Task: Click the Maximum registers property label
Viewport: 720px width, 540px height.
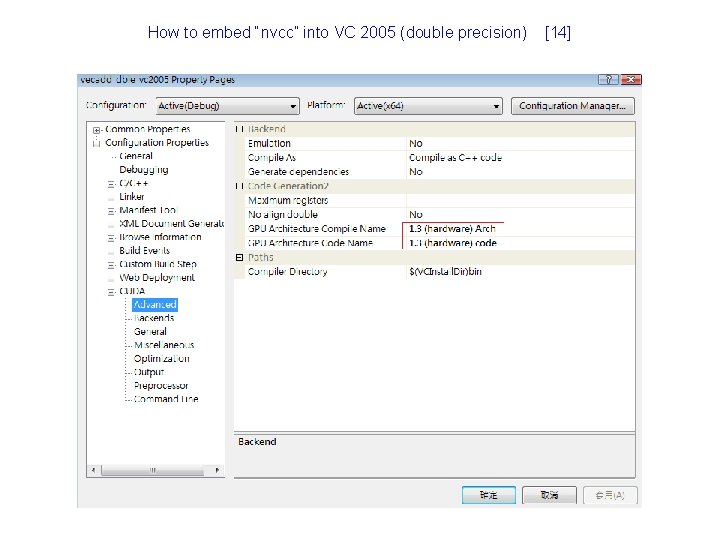Action: click(x=288, y=201)
